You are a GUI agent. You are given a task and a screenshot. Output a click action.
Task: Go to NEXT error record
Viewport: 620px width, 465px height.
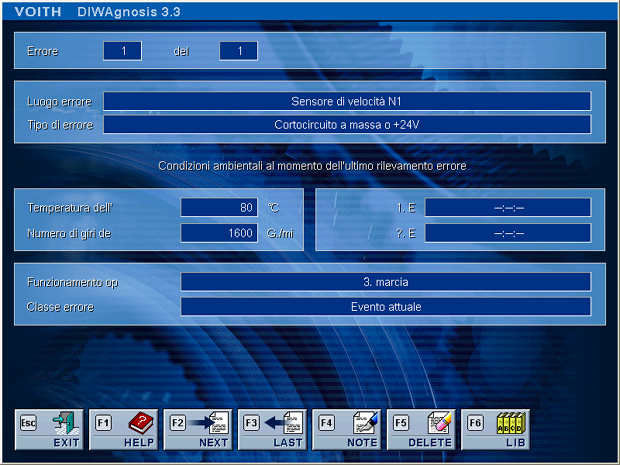(198, 430)
